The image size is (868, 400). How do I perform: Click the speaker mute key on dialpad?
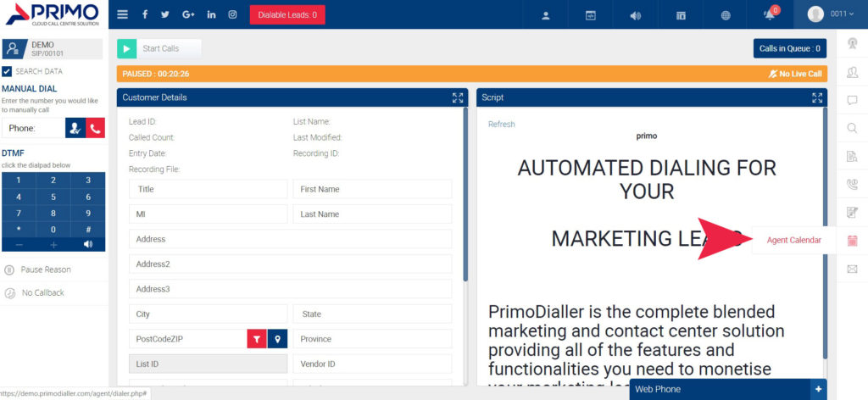(88, 245)
